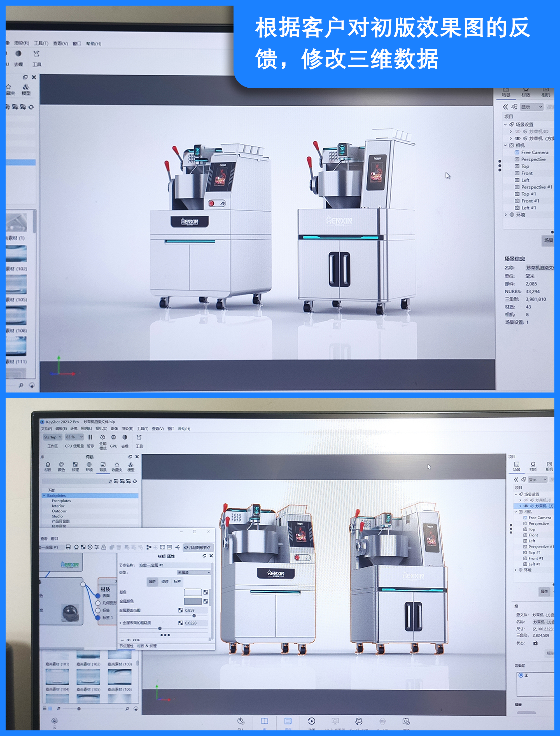Click the 金属颜色 color swatch
The width and height of the screenshot is (560, 736).
click(193, 601)
